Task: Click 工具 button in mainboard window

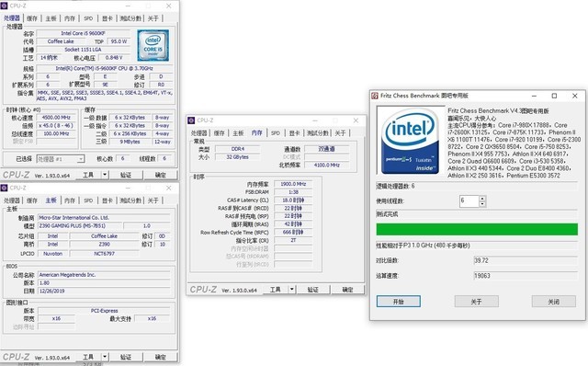Action: 88,357
